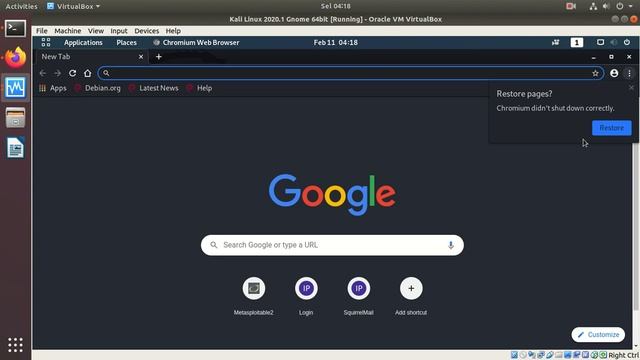Open Kali volume tray icon

[x=613, y=42]
